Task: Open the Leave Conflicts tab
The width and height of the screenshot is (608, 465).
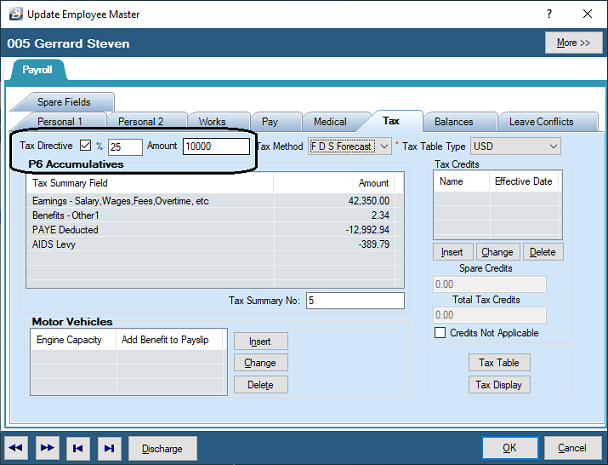Action: click(541, 121)
